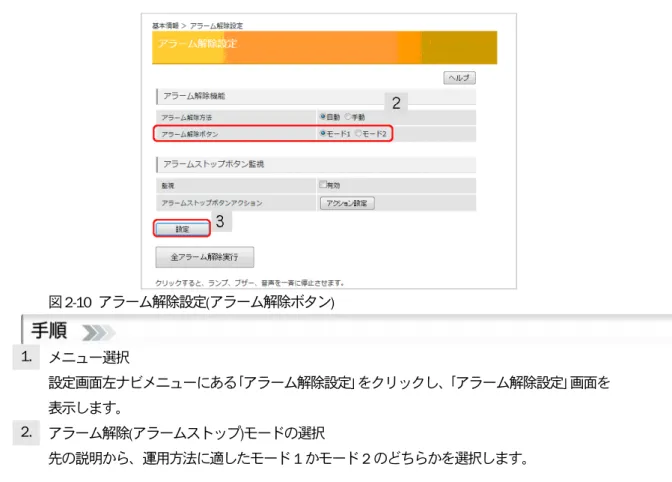Click the アラーム解除機能 section header
Image resolution: width=672 pixels, height=482 pixels.
(316, 96)
